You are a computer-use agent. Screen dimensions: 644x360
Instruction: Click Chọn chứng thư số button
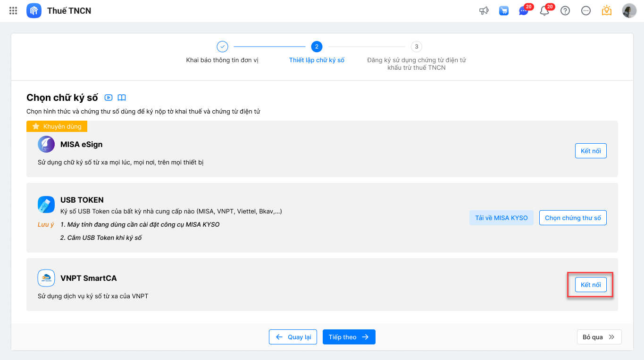pos(573,218)
